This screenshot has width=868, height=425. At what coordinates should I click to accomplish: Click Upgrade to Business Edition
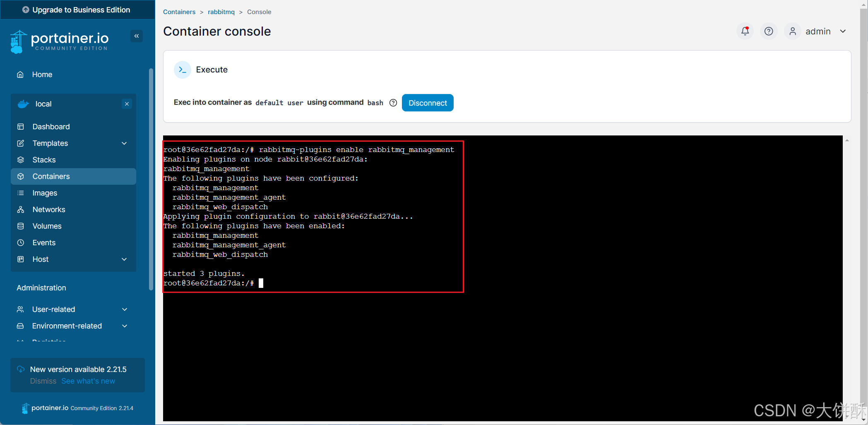[x=77, y=10]
